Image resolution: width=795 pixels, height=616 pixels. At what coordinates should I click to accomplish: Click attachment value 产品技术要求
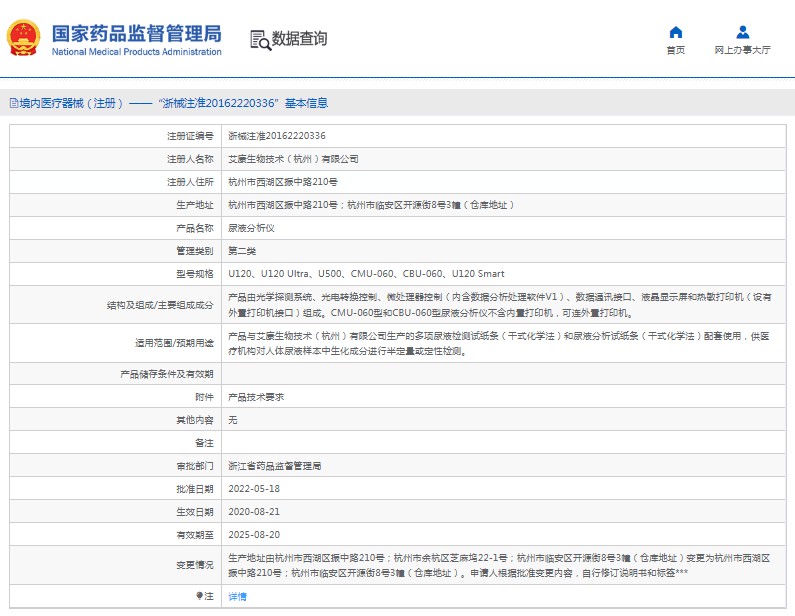click(256, 397)
